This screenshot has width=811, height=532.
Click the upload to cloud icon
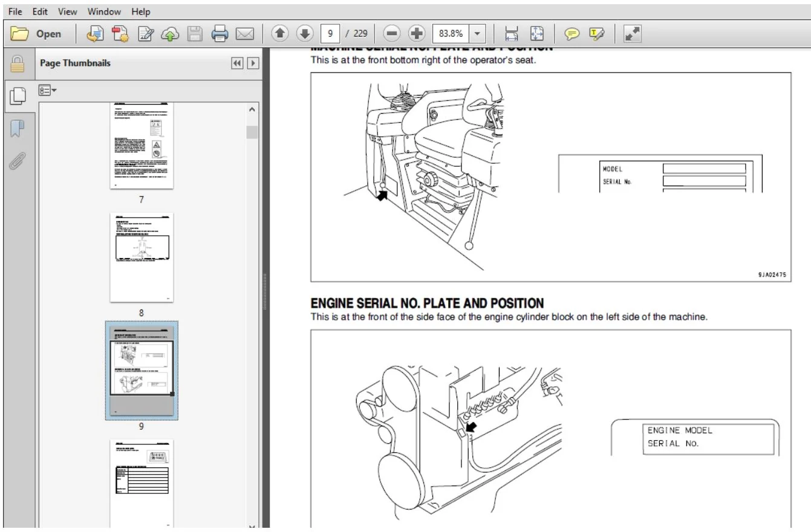[x=169, y=34]
